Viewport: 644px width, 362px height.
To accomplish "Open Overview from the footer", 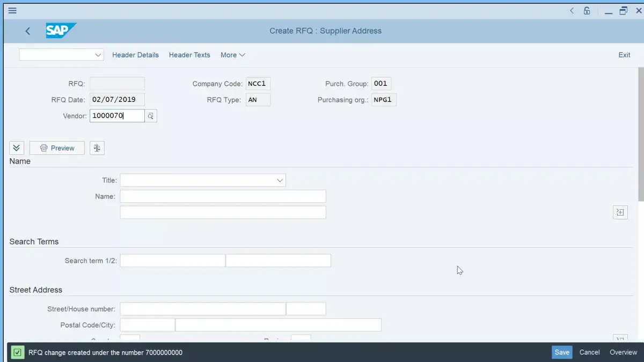I will 623,352.
